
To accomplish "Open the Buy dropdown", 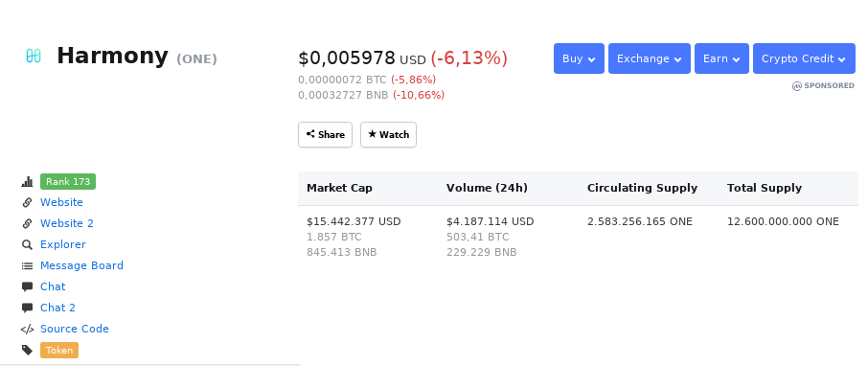I will (x=579, y=58).
